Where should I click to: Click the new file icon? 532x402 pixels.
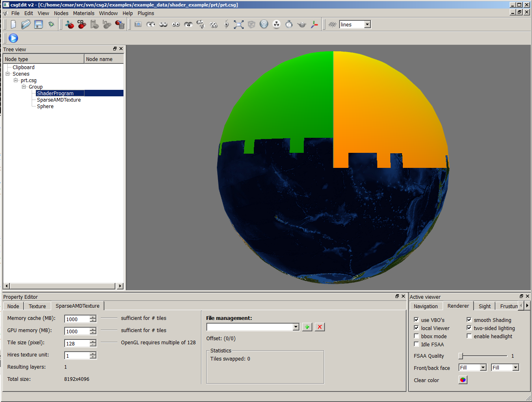13,24
